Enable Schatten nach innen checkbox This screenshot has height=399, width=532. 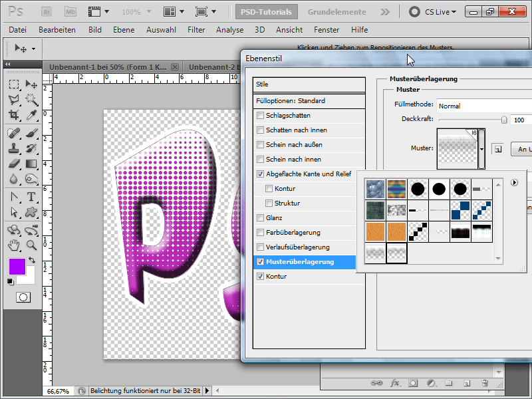[x=260, y=130]
